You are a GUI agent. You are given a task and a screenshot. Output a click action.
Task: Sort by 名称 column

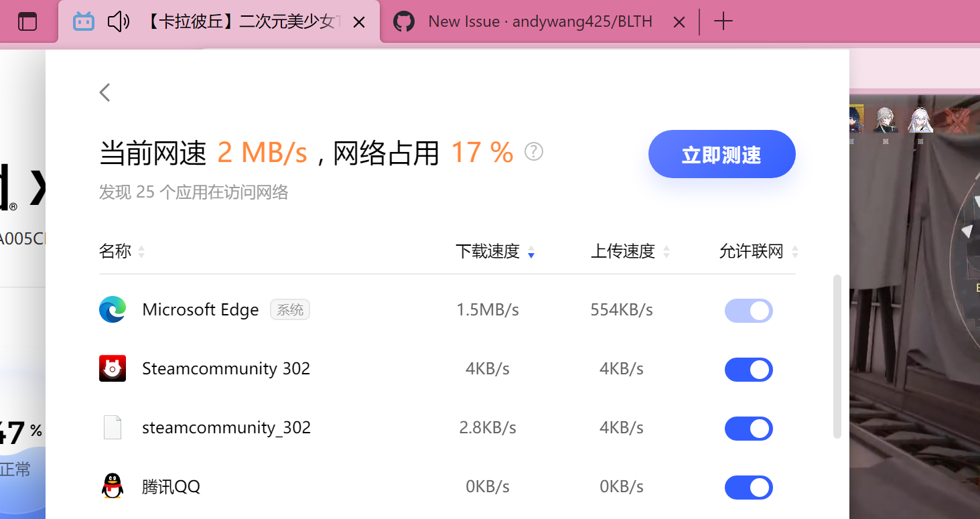(x=122, y=252)
